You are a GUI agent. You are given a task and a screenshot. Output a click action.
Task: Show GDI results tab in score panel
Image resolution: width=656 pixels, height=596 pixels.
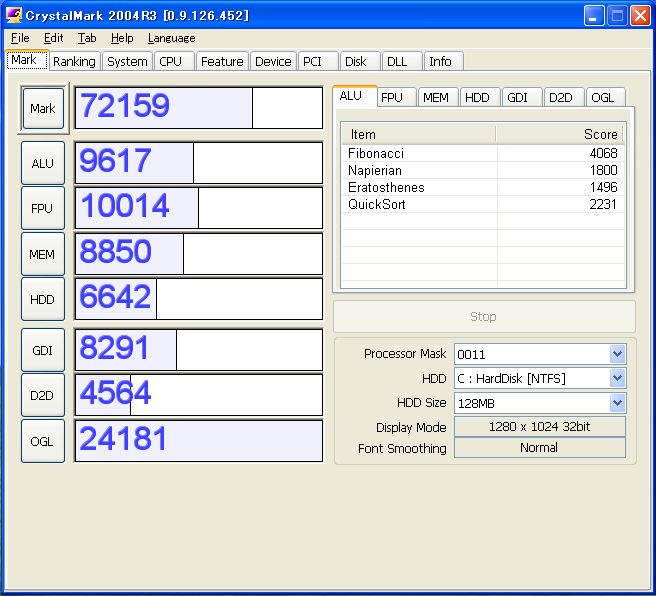tap(522, 97)
